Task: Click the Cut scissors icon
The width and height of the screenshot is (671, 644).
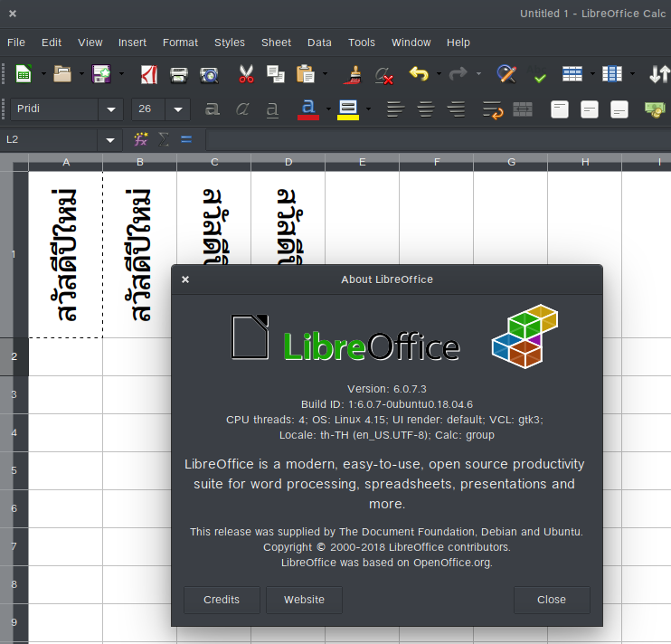Action: pyautogui.click(x=246, y=74)
